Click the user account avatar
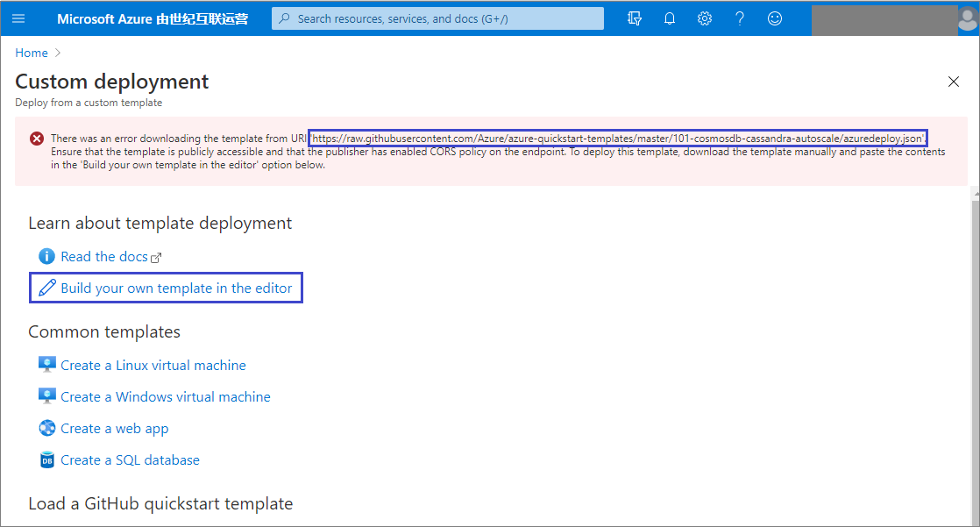 click(968, 18)
